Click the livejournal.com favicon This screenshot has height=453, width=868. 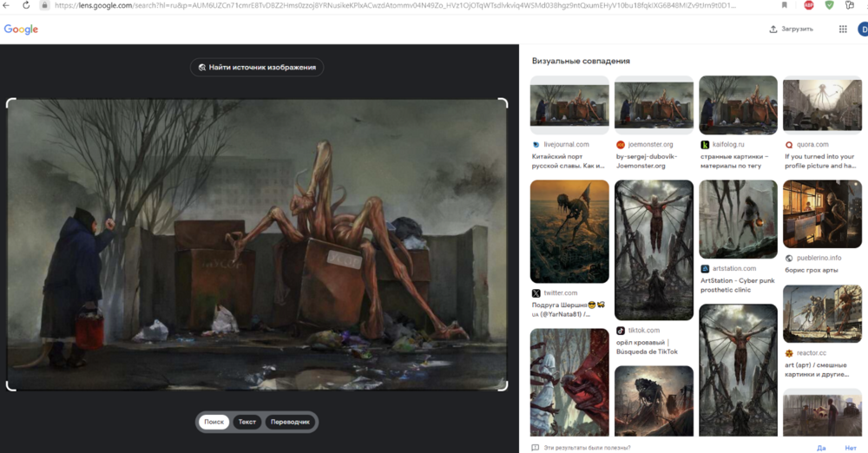536,145
